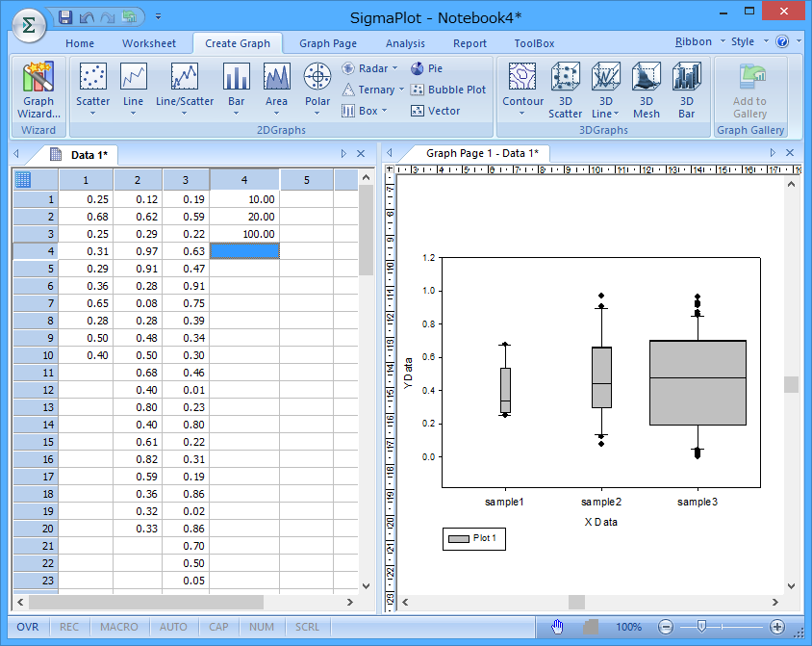This screenshot has width=812, height=646.
Task: Switch to the Worksheet ribbon tab
Action: point(149,43)
